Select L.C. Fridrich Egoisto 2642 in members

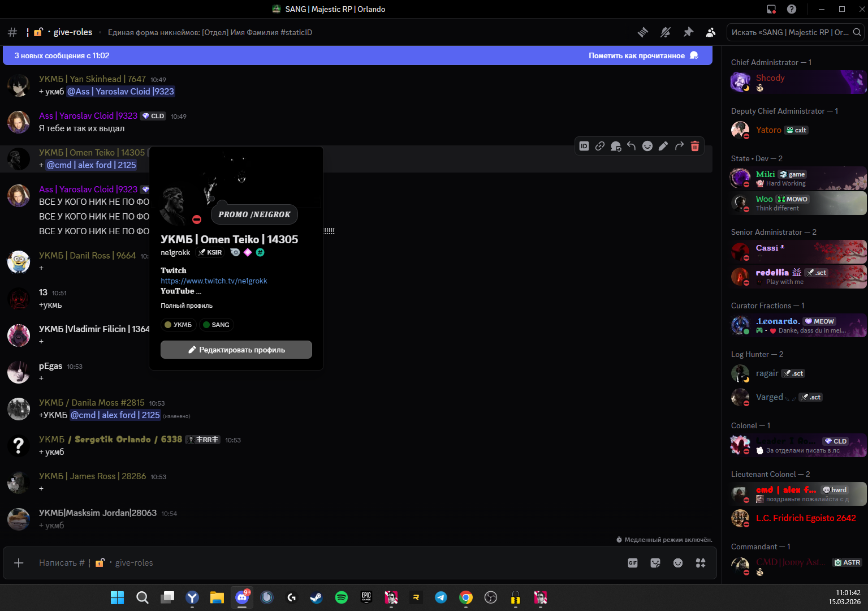pos(797,518)
